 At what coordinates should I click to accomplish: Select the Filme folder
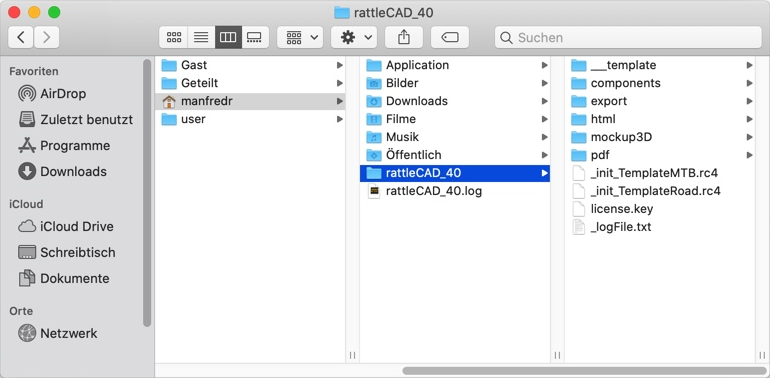click(x=455, y=119)
